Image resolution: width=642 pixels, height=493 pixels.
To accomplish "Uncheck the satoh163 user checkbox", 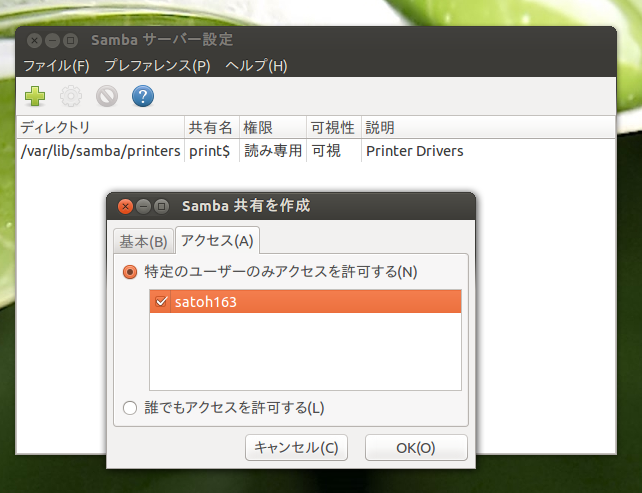I will coord(161,302).
